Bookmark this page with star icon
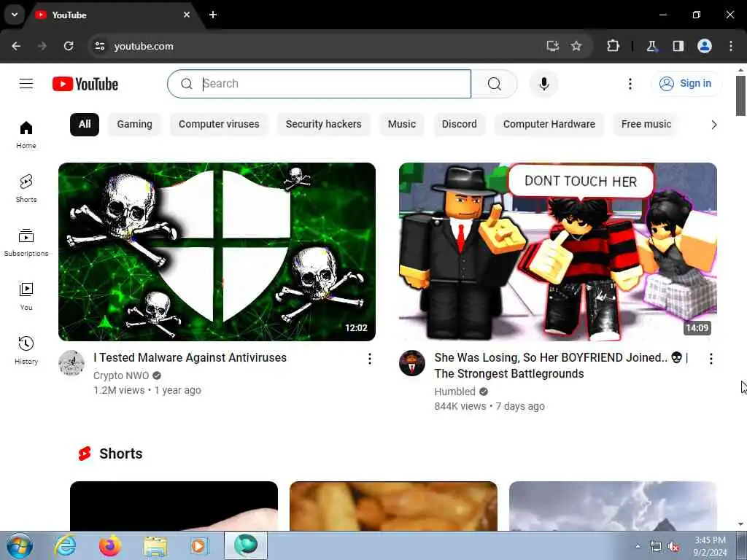Viewport: 747px width, 560px height. tap(576, 46)
